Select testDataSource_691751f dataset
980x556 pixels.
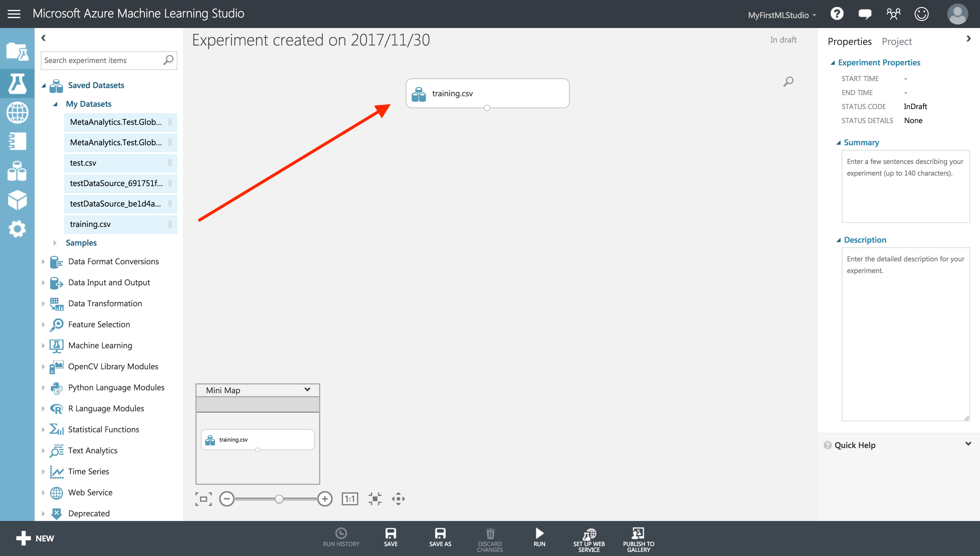coord(120,183)
